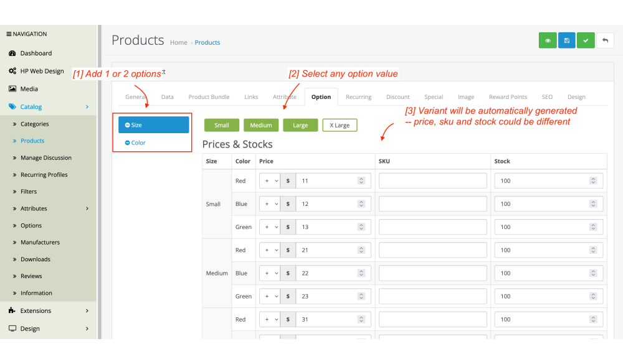Click the Media camera icon in navigation
This screenshot has width=623, height=364.
click(12, 89)
